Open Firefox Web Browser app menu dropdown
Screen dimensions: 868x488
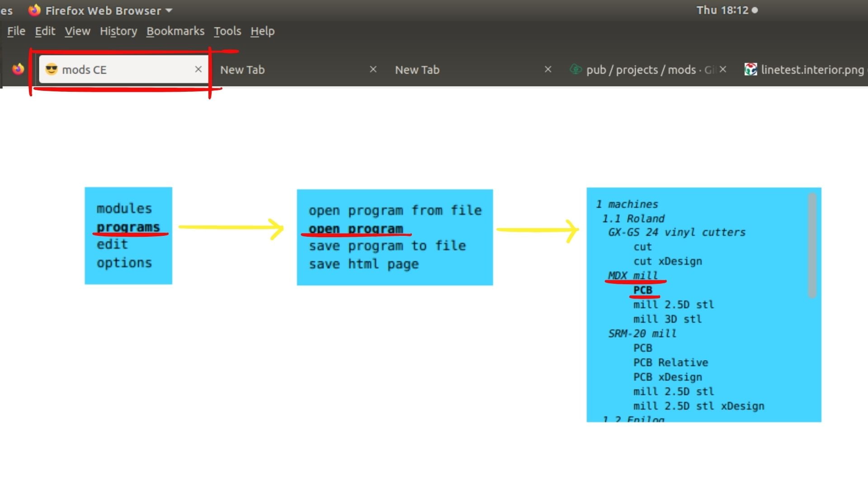pos(169,10)
